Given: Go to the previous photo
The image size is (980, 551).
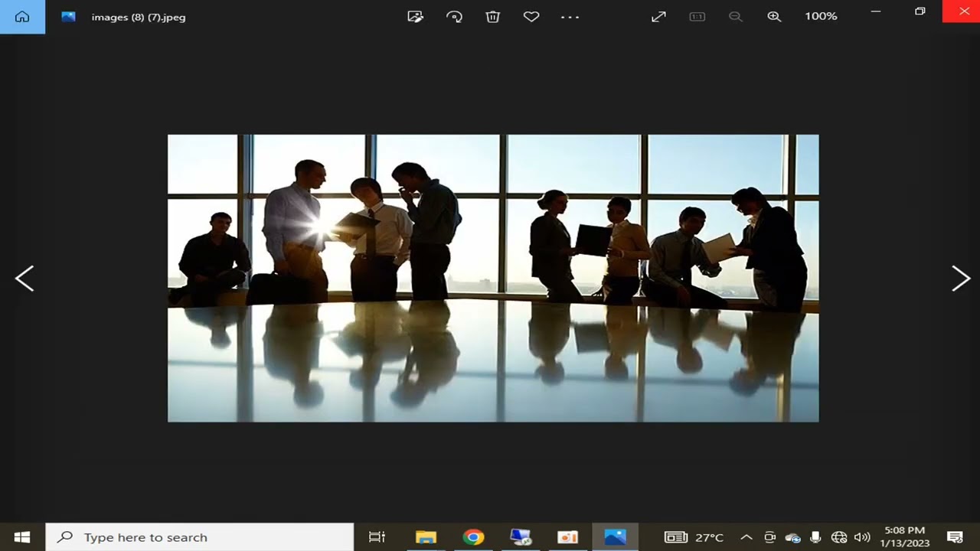Looking at the screenshot, I should [24, 279].
